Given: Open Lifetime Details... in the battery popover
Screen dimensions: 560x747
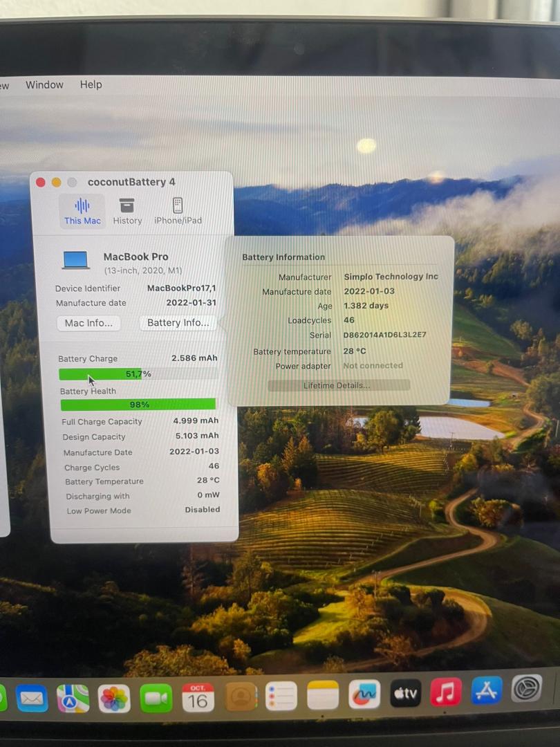Looking at the screenshot, I should pos(337,385).
